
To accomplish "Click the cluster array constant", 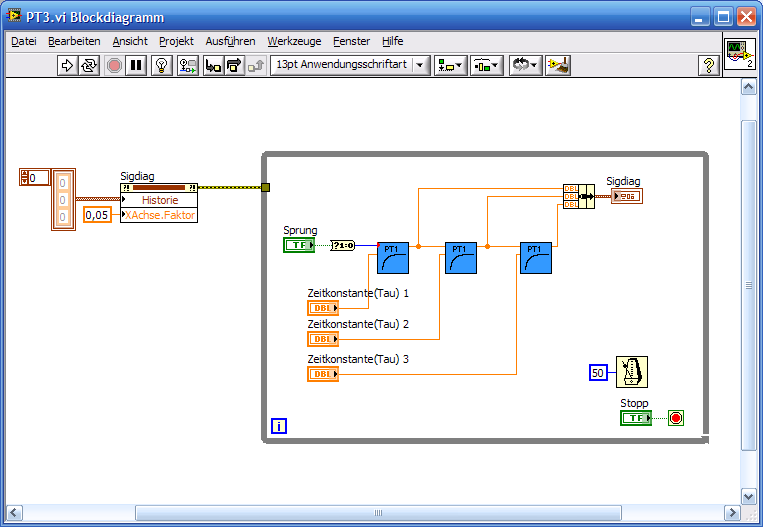I will 63,200.
